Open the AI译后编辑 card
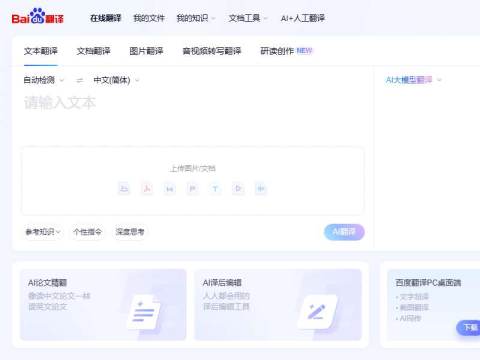The image size is (480, 360). pyautogui.click(x=278, y=305)
